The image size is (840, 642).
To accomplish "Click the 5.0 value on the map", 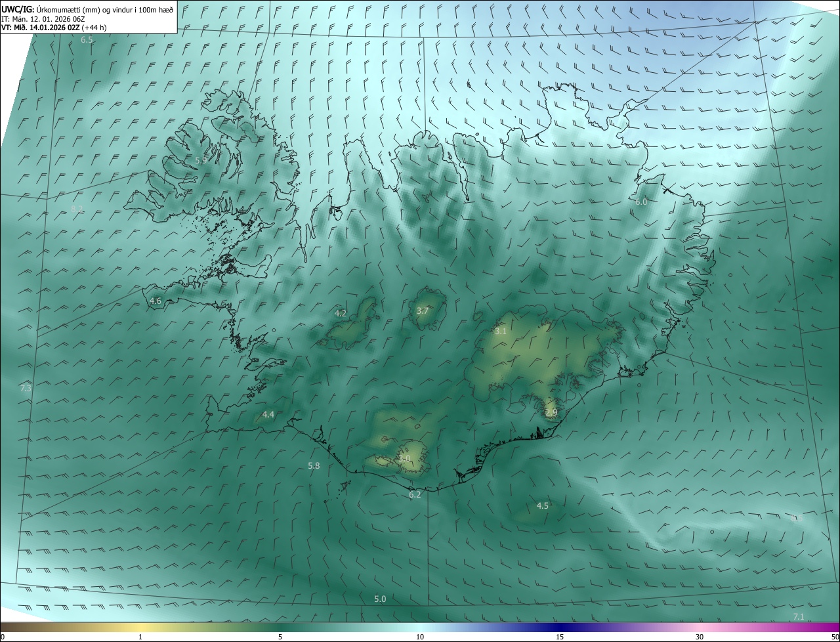I will 380,599.
